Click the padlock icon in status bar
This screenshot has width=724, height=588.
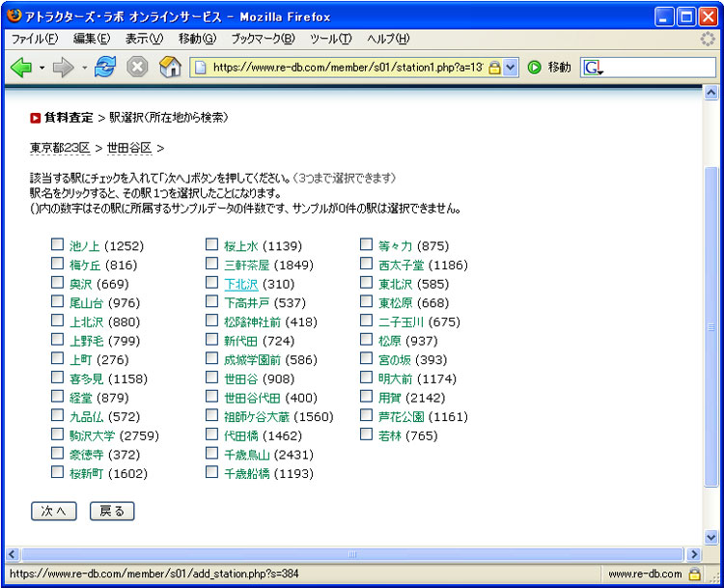pyautogui.click(x=694, y=574)
